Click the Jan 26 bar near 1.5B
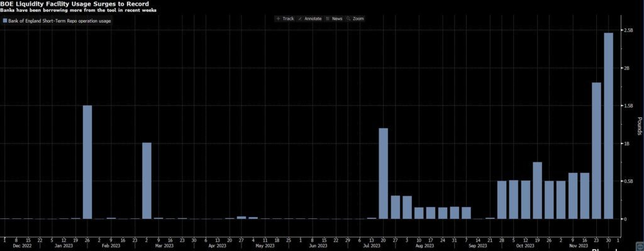 (x=87, y=162)
